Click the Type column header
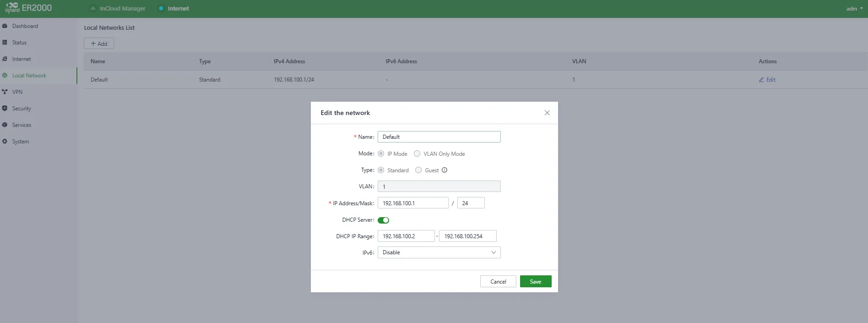Viewport: 868px width, 323px height. point(205,61)
